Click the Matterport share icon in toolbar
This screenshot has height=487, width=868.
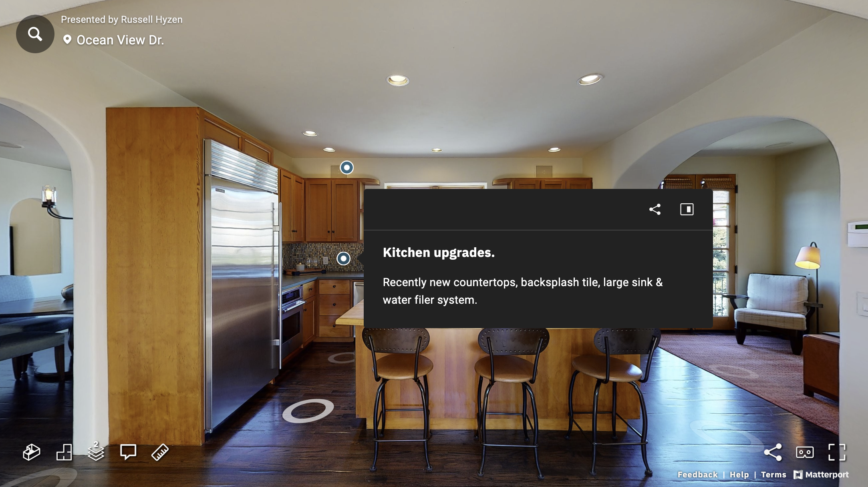[x=773, y=451]
